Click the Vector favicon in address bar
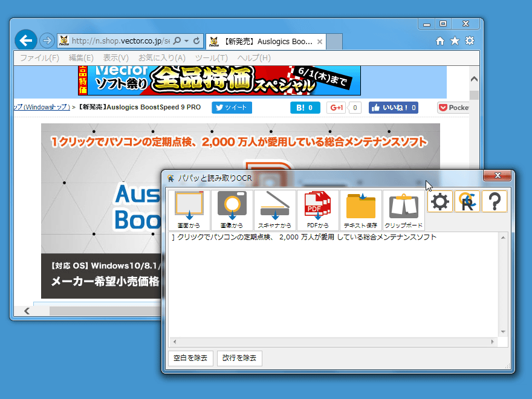The height and width of the screenshot is (399, 532). (x=64, y=41)
